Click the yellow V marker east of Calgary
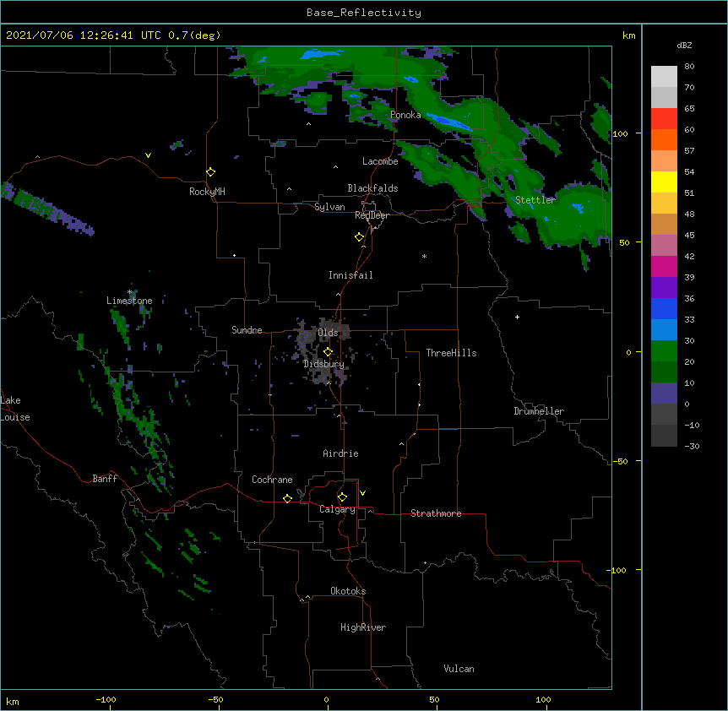The image size is (728, 711). pos(362,493)
